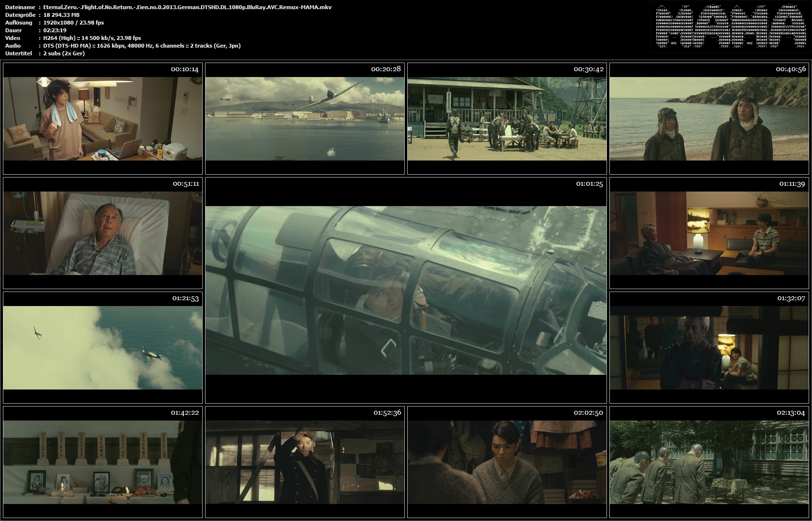The height and width of the screenshot is (521, 812).
Task: Click the Eternal.Zero mkv file name text
Action: (x=187, y=7)
